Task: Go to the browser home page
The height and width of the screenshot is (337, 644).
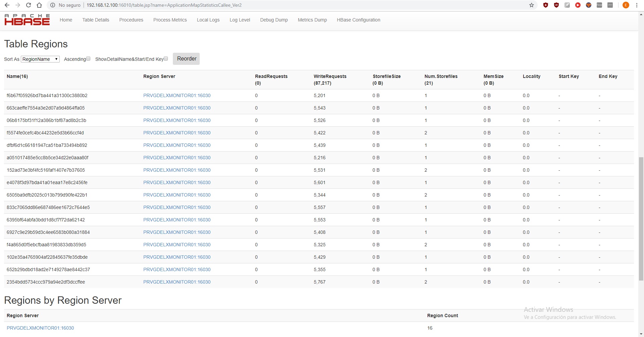Action: coord(39,5)
